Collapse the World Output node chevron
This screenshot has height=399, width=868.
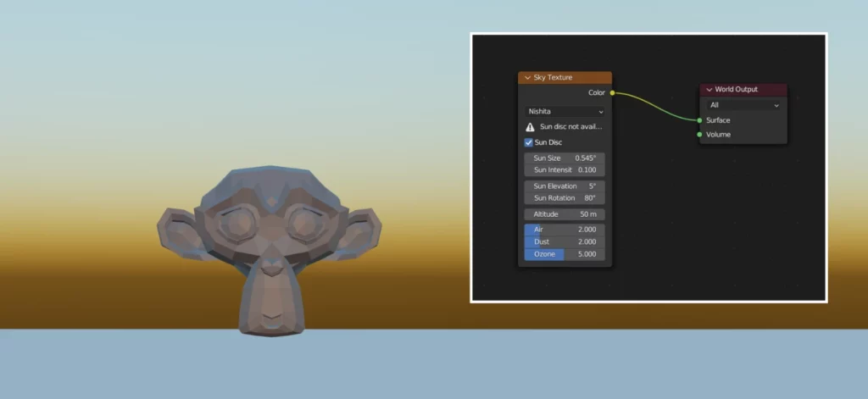click(709, 90)
